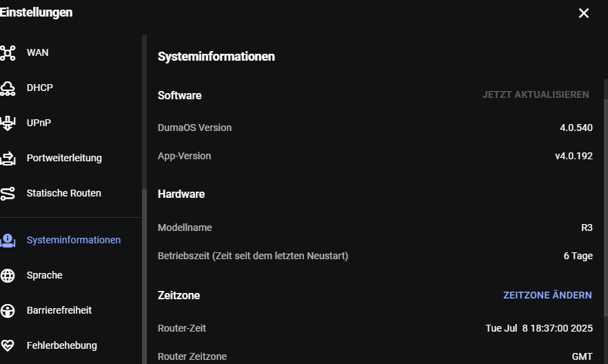Screen dimensions: 608x364
Task: Click the Statische Routen path icon
Action: (8, 194)
